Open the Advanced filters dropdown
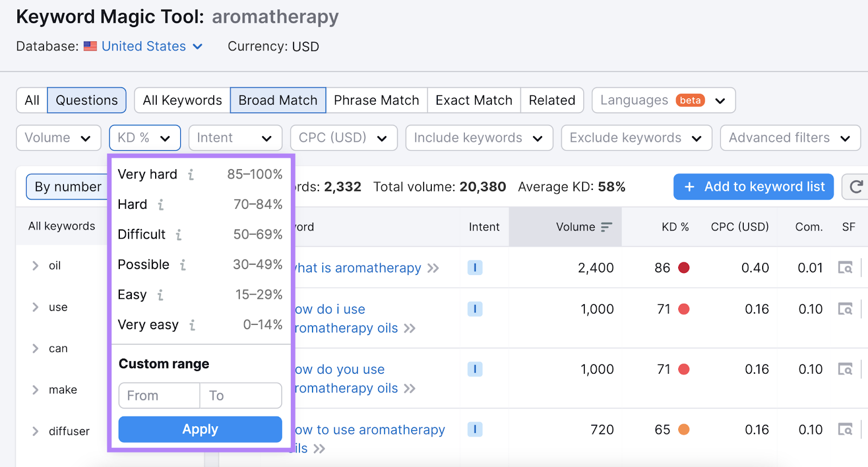This screenshot has width=868, height=467. (x=790, y=138)
